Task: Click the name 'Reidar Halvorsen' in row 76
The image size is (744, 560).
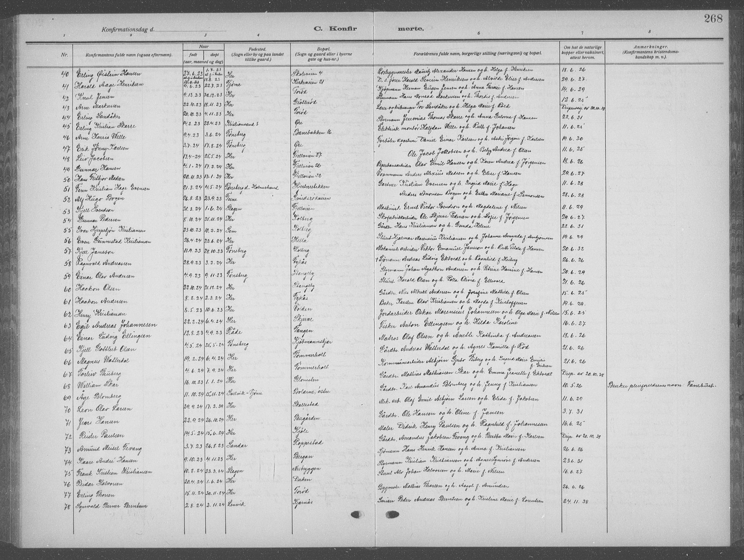Action: pos(100,483)
